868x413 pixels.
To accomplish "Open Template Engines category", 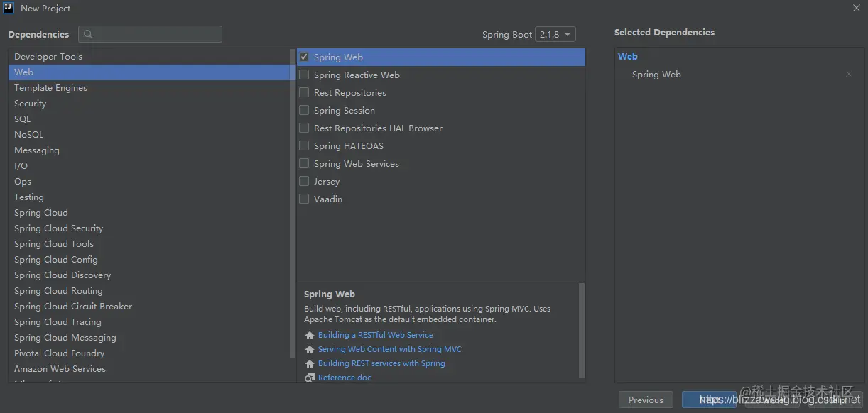I will pos(149,88).
